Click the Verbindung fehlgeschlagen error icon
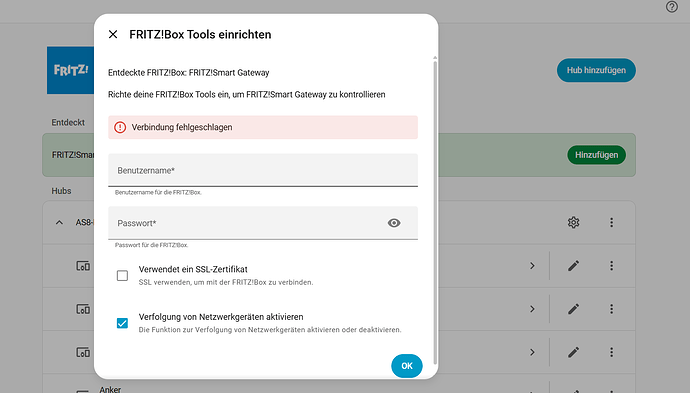This screenshot has height=393, width=690. coord(120,127)
